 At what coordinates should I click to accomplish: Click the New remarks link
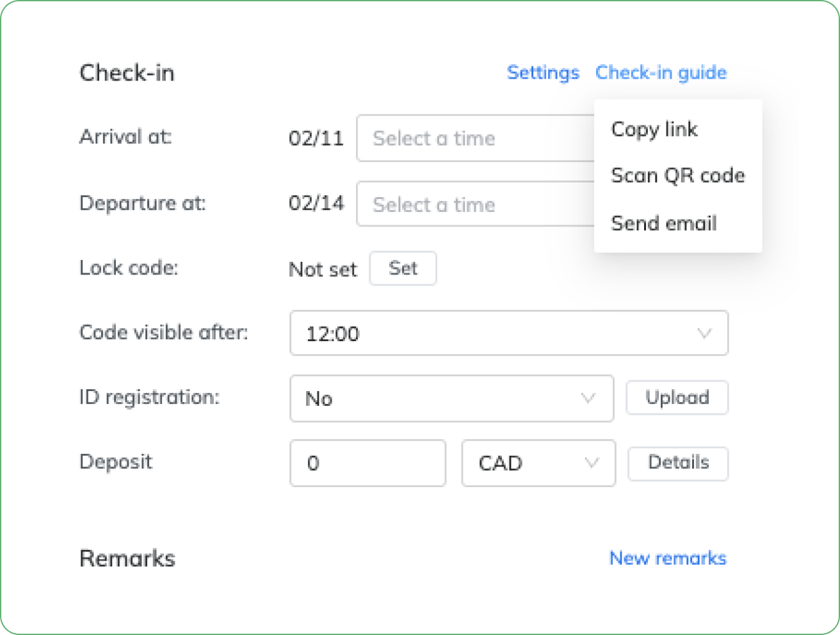point(668,558)
